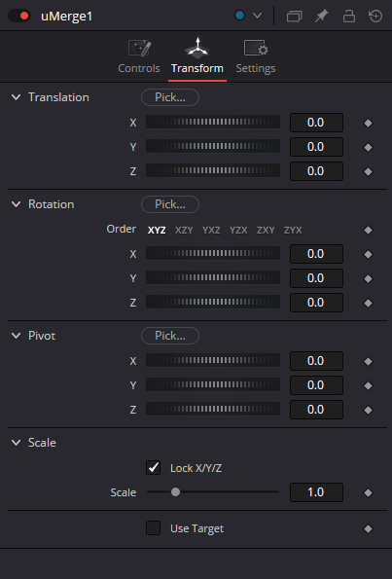This screenshot has width=392, height=579.
Task: Click the versions icon in header
Action: point(294,16)
